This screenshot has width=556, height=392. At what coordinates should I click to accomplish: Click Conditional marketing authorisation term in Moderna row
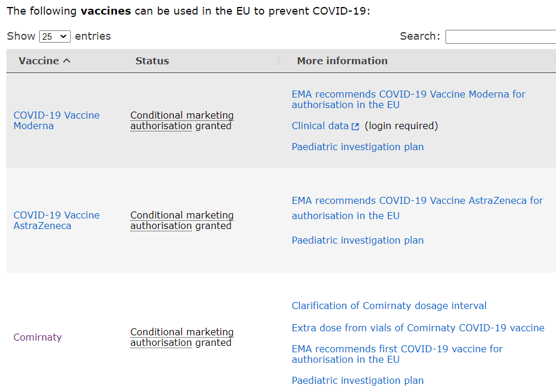[181, 120]
